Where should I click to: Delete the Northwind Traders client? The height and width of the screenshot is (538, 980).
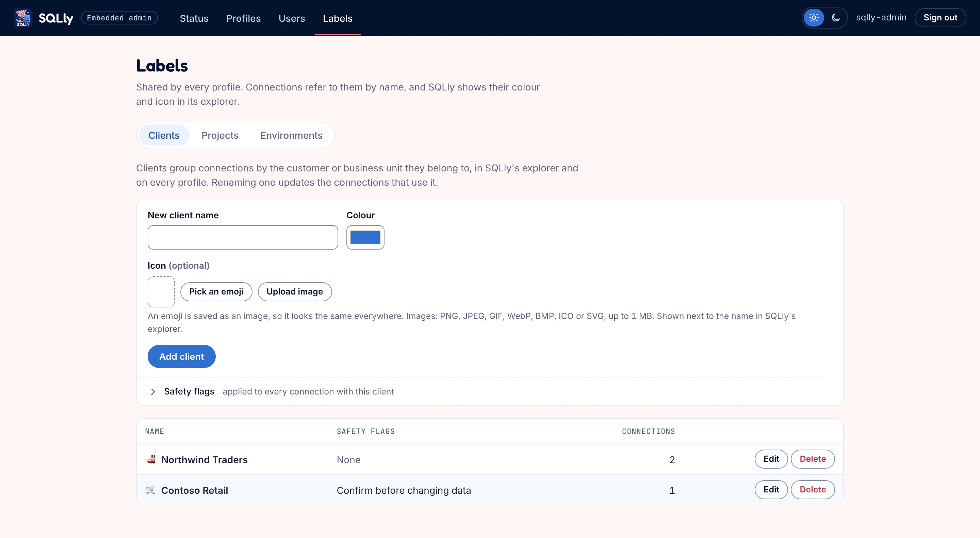tap(813, 459)
